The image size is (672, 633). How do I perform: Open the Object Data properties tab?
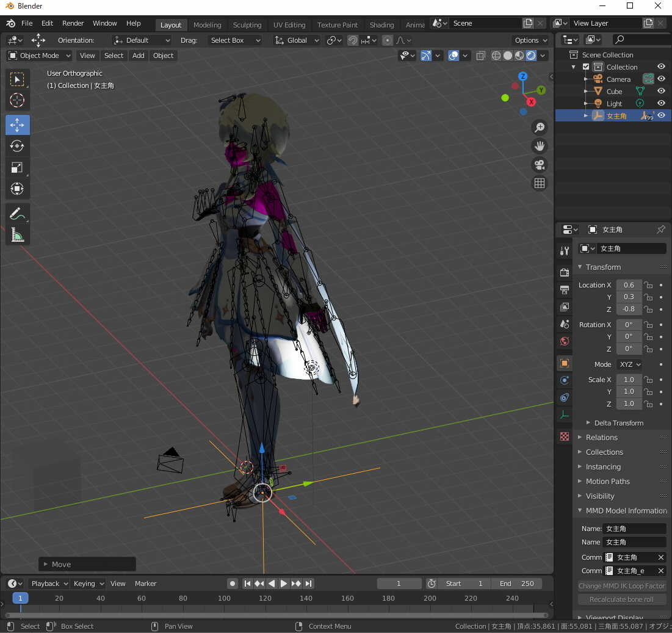pyautogui.click(x=565, y=414)
